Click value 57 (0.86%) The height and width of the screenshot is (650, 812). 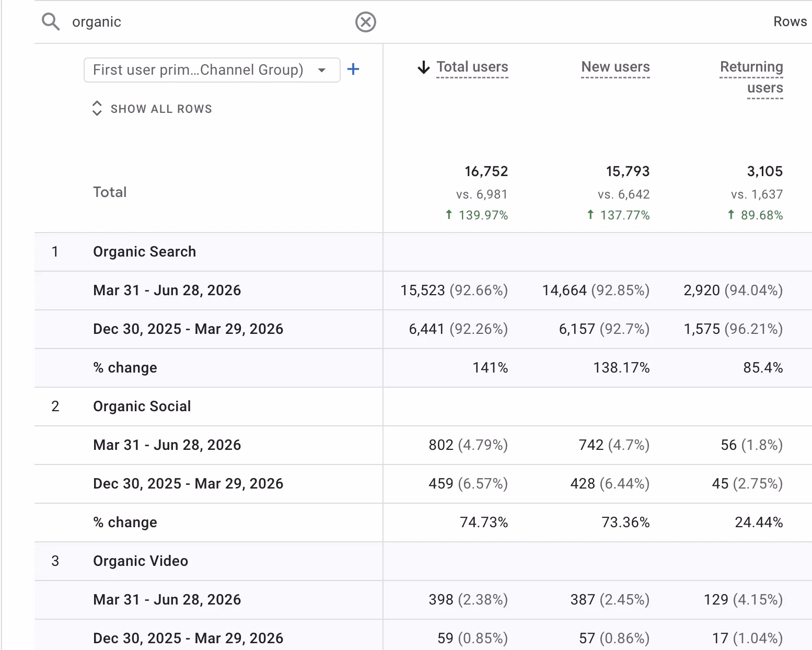click(x=614, y=639)
